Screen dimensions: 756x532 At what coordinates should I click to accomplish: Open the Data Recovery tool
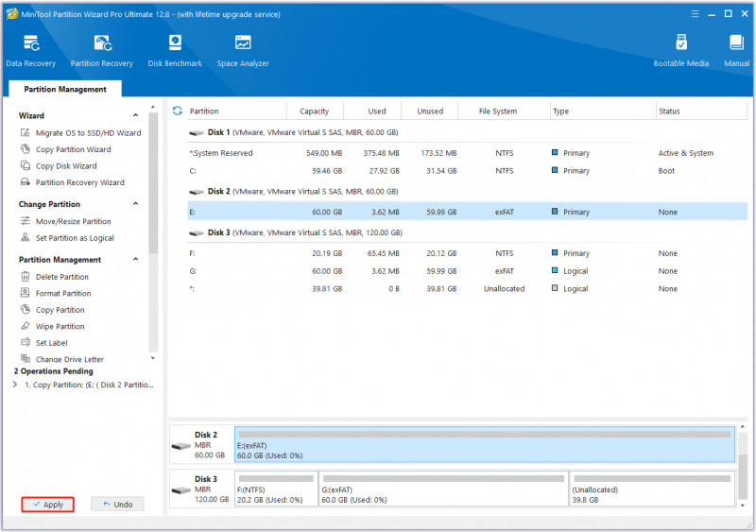31,51
